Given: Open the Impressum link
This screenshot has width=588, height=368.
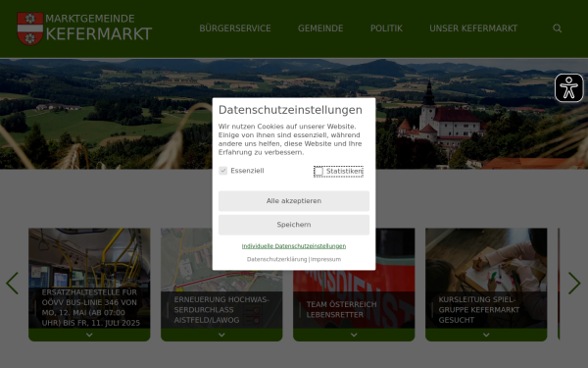Looking at the screenshot, I should coord(326,259).
